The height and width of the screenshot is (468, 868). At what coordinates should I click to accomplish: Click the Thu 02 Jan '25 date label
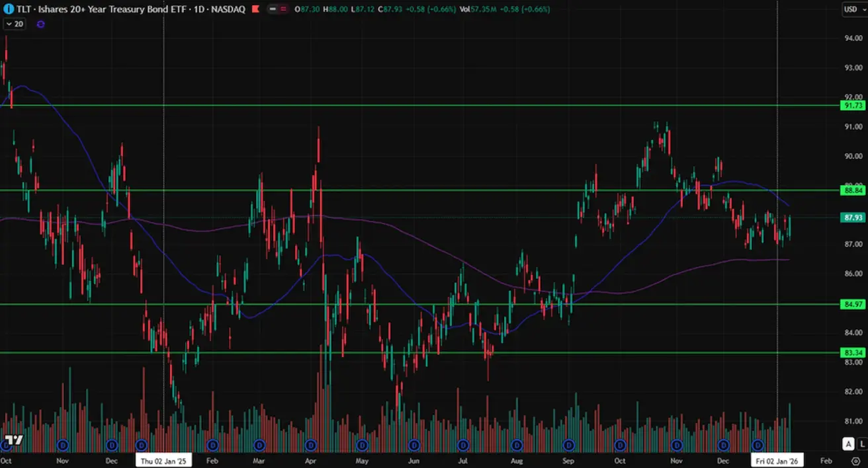click(x=163, y=461)
